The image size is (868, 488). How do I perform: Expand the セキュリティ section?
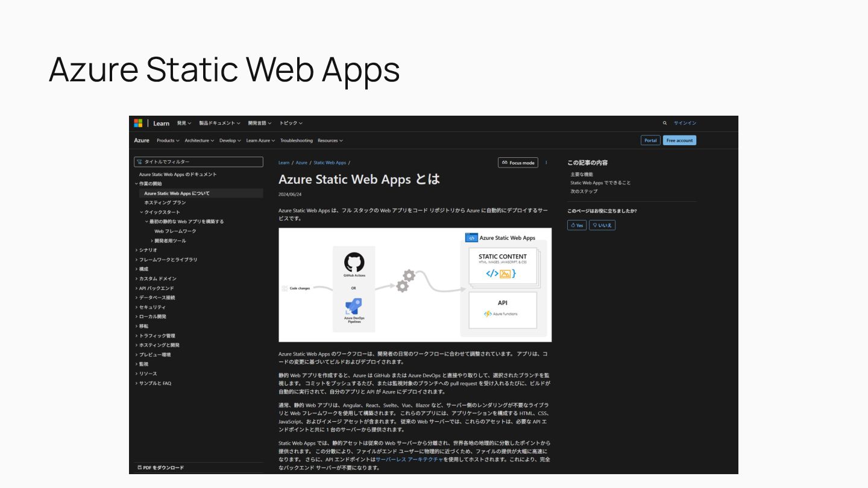pyautogui.click(x=150, y=307)
